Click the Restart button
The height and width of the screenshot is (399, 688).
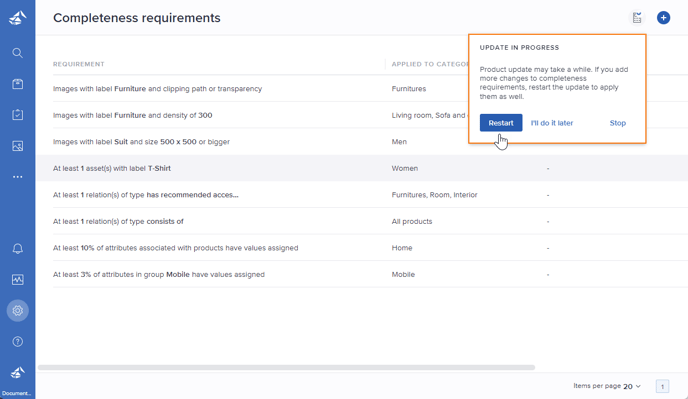(x=501, y=123)
